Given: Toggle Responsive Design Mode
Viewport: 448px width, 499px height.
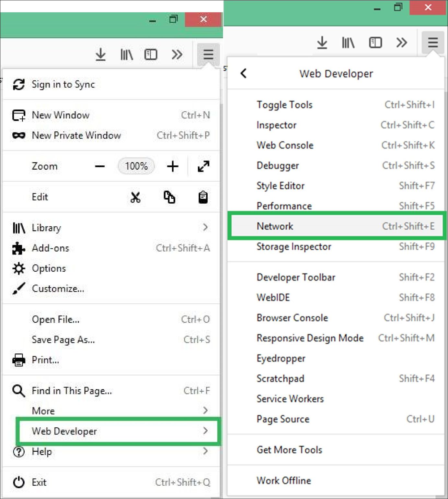Looking at the screenshot, I should (x=310, y=338).
